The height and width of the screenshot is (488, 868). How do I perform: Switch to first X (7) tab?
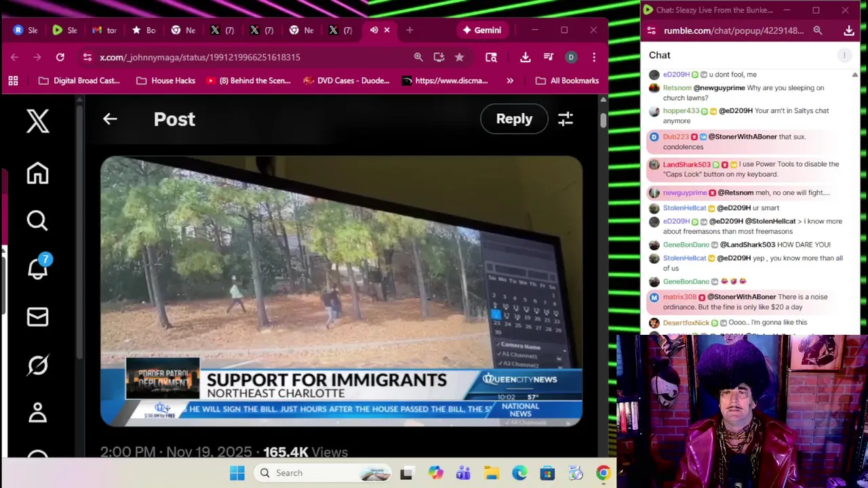(222, 30)
